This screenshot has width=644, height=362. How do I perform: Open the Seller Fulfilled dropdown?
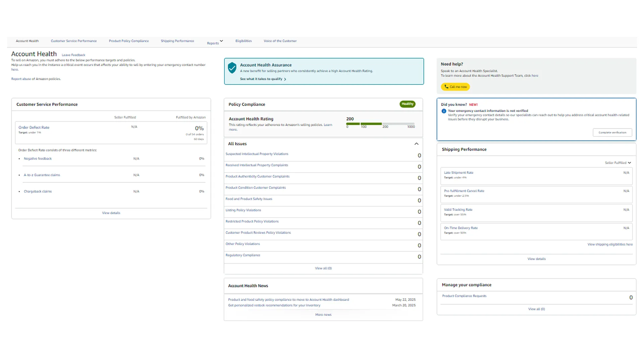click(x=618, y=163)
